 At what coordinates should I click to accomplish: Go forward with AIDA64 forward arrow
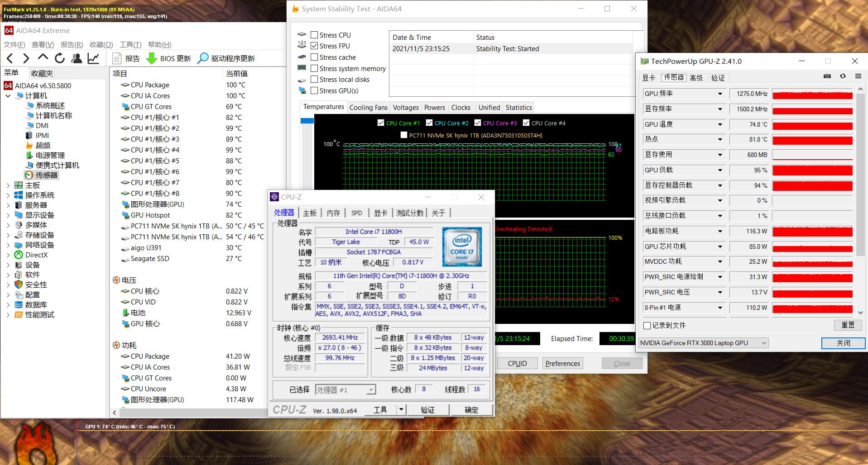click(26, 58)
